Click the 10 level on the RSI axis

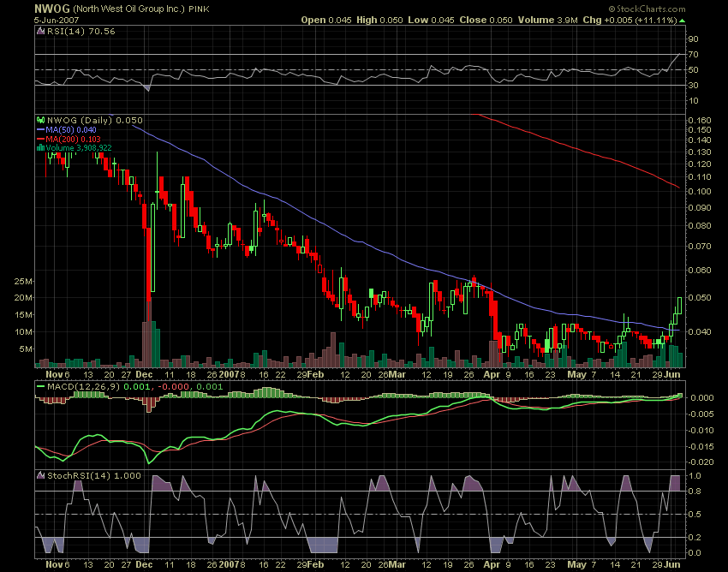[694, 101]
